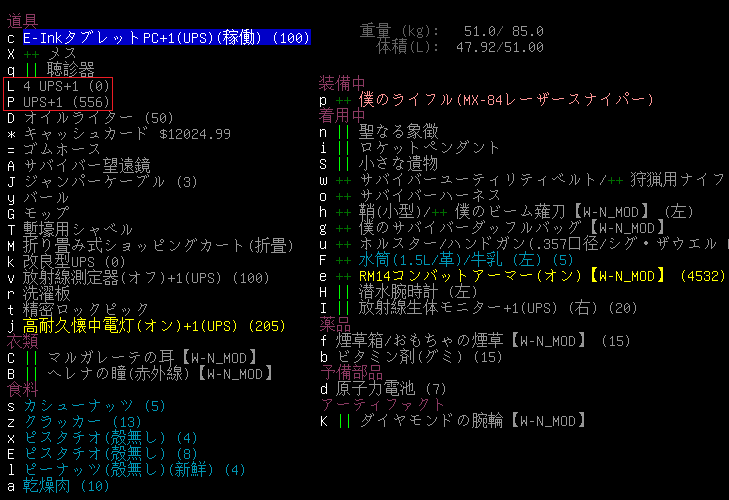Click the || marker beside 聖なる象徴
Screen dimensions: 729x500
pyautogui.click(x=343, y=132)
